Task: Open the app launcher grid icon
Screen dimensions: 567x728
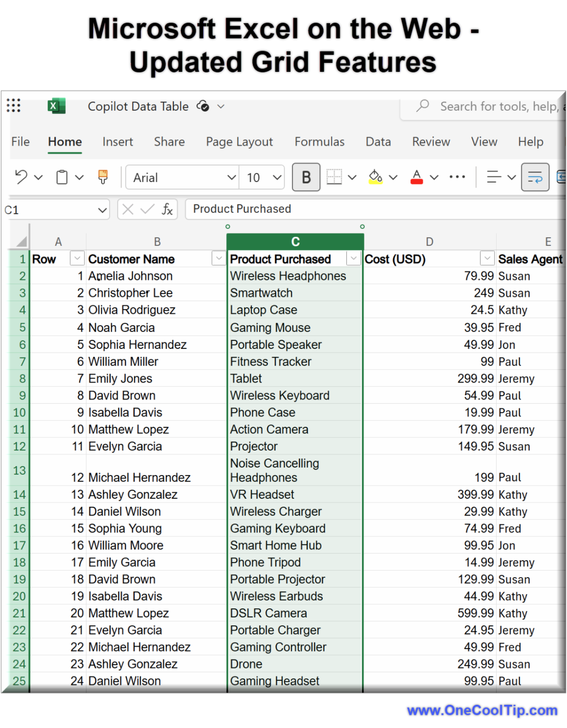Action: pos(14,105)
